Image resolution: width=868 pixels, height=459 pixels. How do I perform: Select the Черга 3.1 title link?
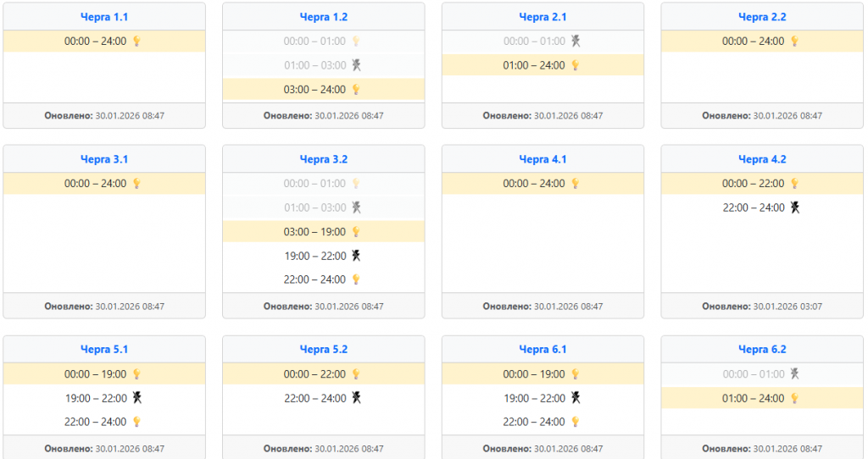104,159
